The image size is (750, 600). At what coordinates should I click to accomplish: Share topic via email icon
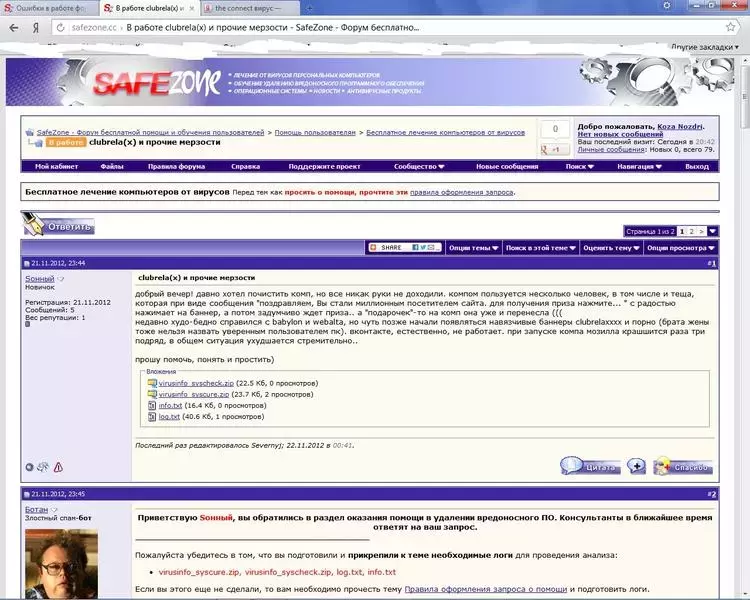[x=431, y=247]
